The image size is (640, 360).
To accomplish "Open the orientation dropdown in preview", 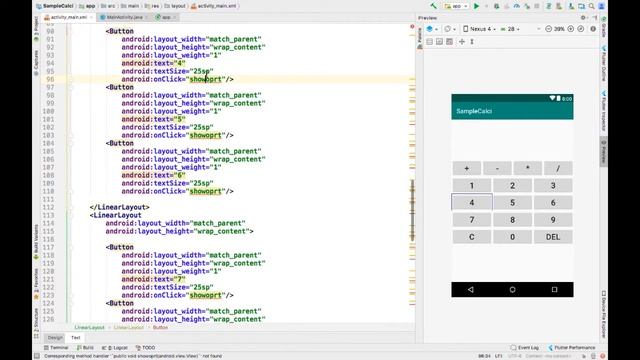I will point(450,29).
